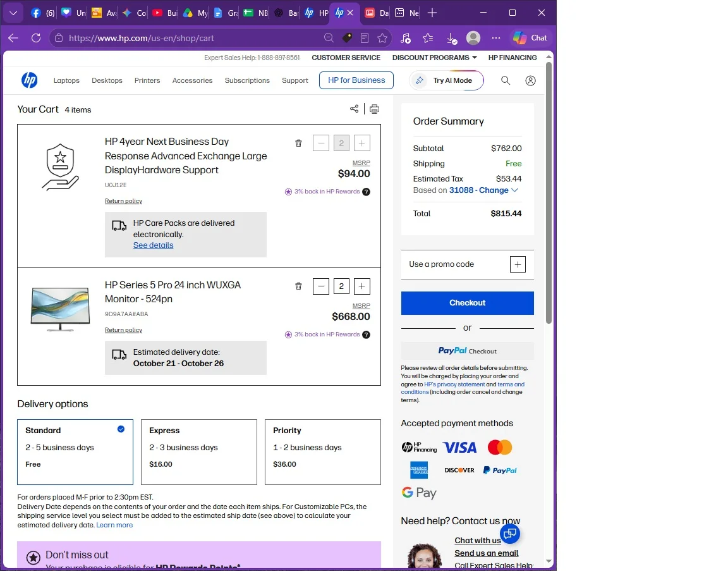Select Priority delivery for $36.00
728x571 pixels.
323,452
